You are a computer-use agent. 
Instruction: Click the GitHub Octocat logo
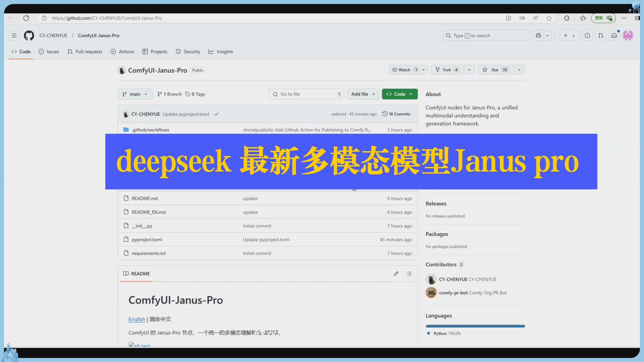pyautogui.click(x=29, y=36)
